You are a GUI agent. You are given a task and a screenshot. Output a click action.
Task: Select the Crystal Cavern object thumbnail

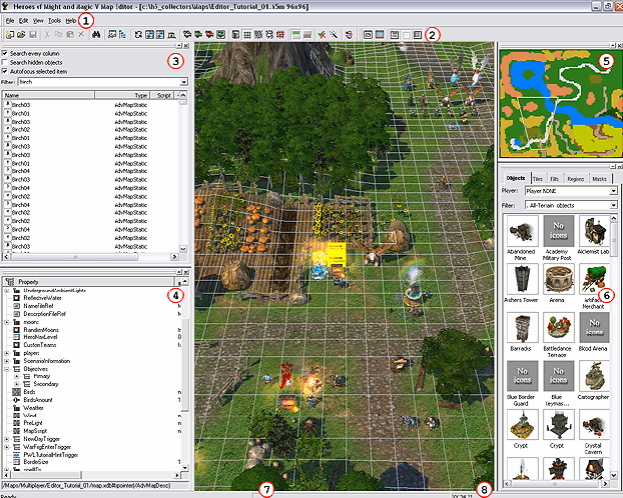[594, 425]
